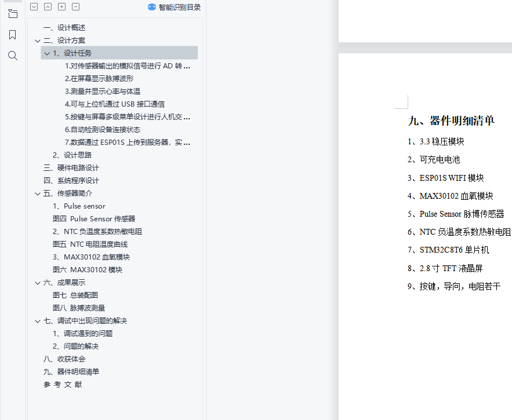The image size is (512, 420).
Task: Go to heading 八、收获体会
Action: [64, 359]
